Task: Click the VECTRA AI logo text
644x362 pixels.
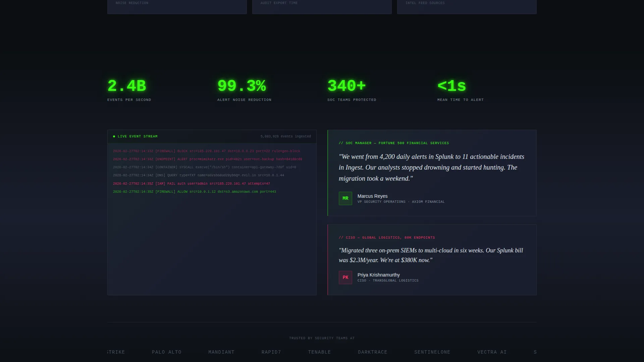Action: (492, 352)
